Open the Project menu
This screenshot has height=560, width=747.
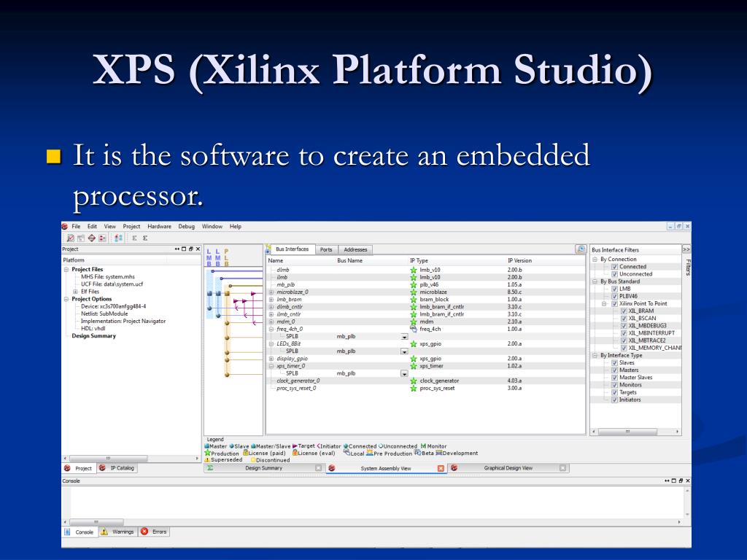coord(131,227)
